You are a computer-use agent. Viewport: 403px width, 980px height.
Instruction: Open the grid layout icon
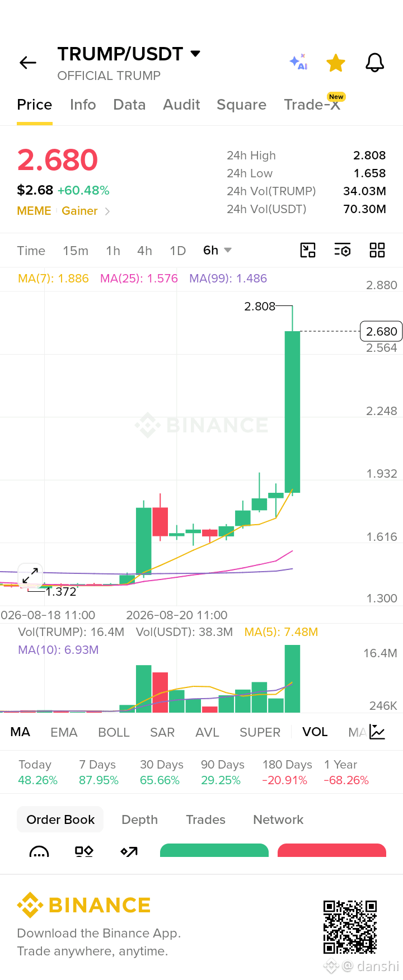(x=377, y=250)
